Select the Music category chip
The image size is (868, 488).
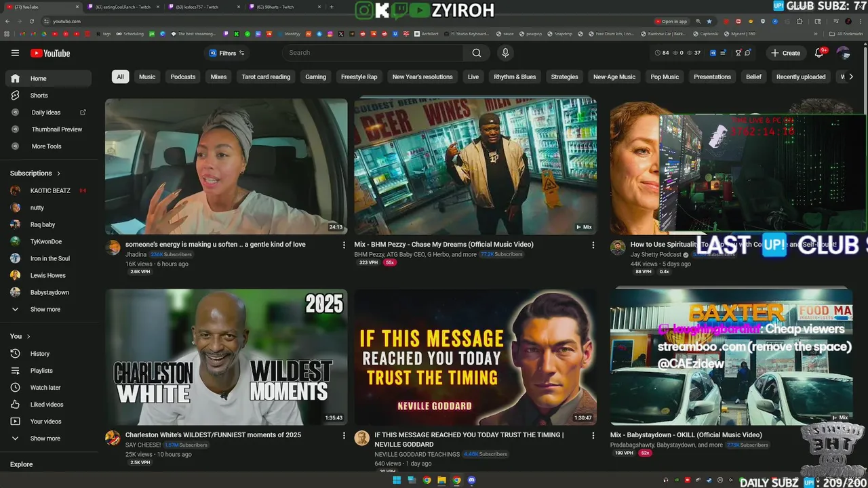click(147, 77)
